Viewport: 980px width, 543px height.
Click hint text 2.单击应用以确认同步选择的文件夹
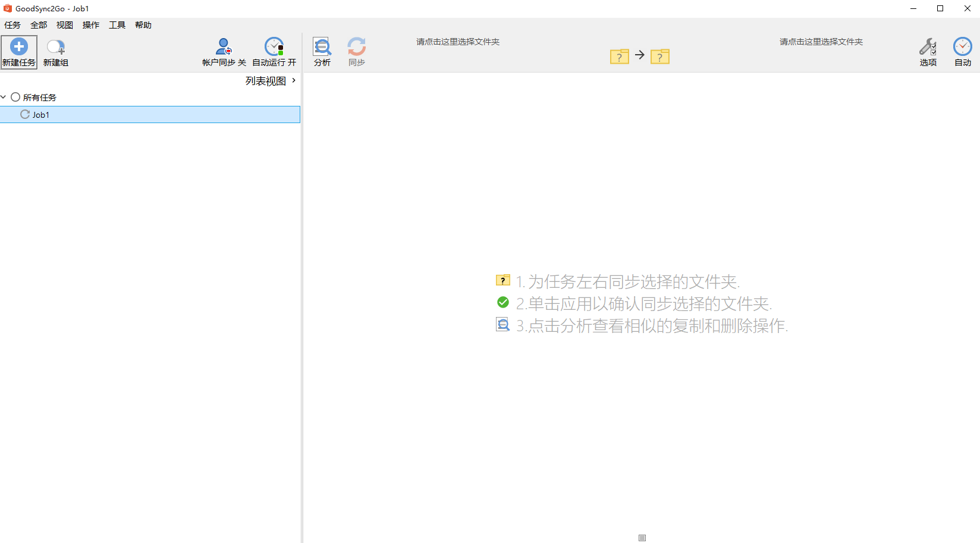[x=644, y=303]
